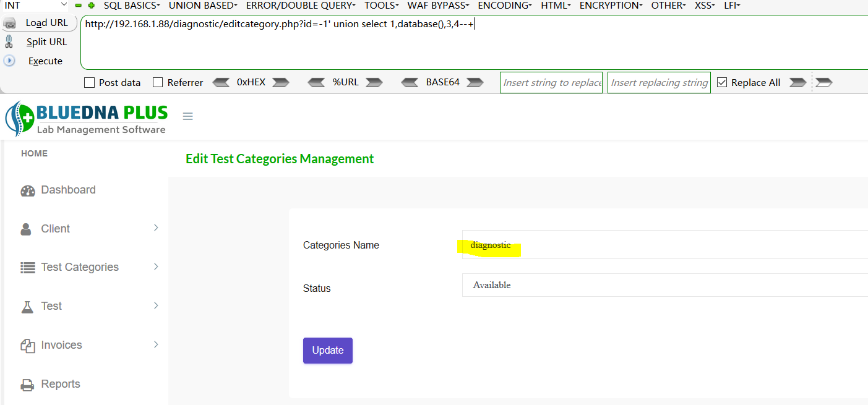The image size is (868, 405).
Task: Open the ENCRYPTION menu
Action: tap(611, 5)
